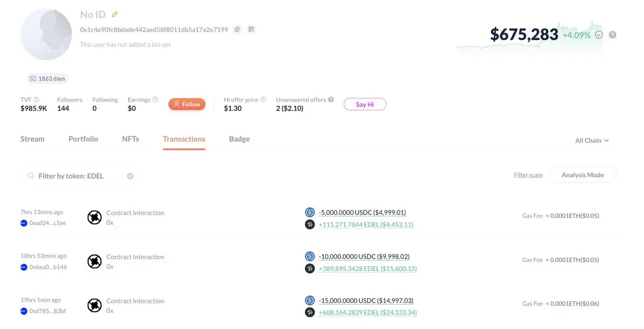Clear the EDEL token filter
The image size is (644, 329).
[130, 176]
